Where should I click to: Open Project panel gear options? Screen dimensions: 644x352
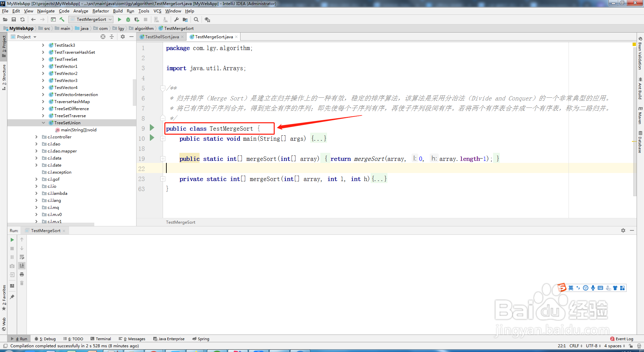[x=123, y=37]
